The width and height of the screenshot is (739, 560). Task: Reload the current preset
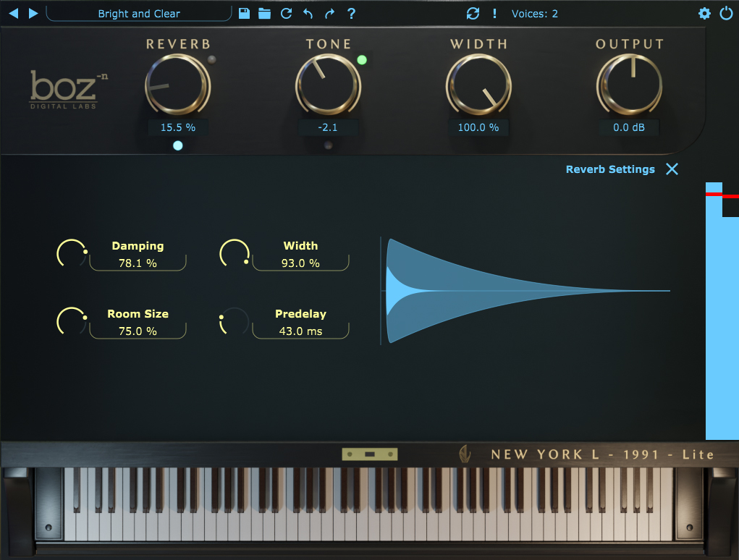(286, 14)
